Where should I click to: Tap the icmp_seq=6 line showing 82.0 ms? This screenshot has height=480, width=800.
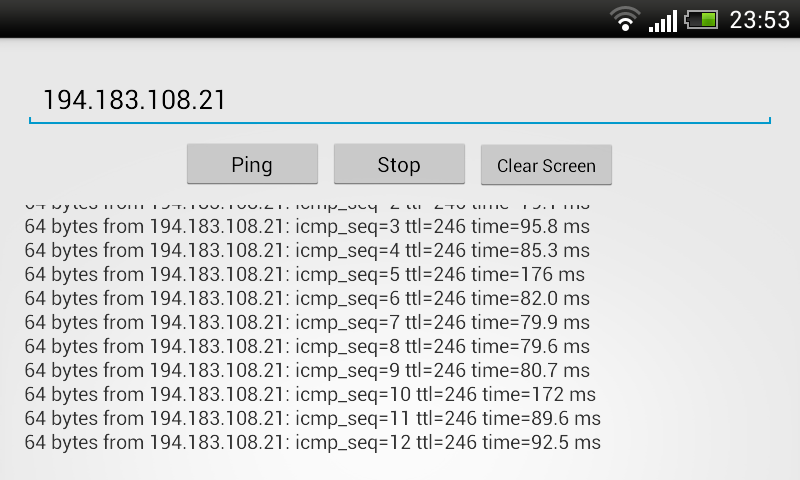[x=307, y=298]
